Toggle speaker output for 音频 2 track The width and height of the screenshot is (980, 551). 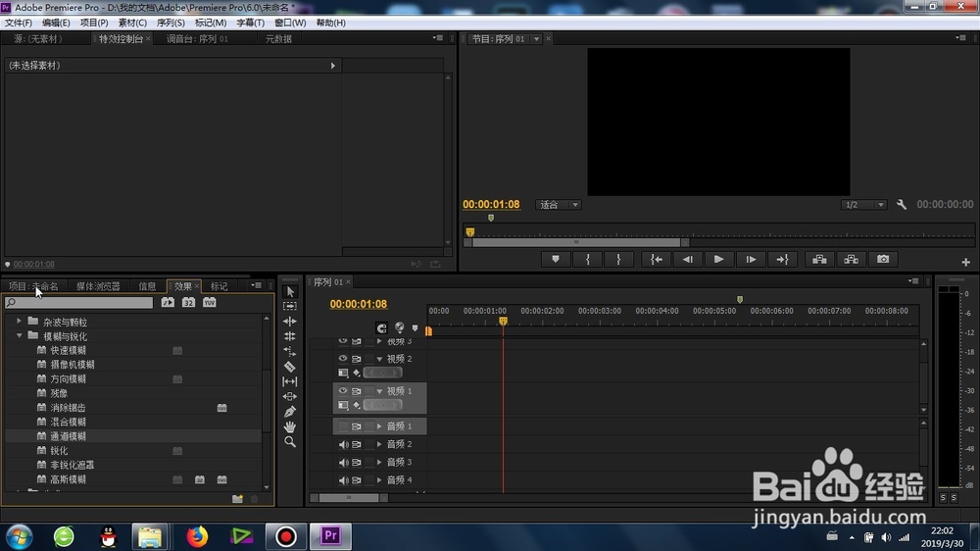coord(343,444)
